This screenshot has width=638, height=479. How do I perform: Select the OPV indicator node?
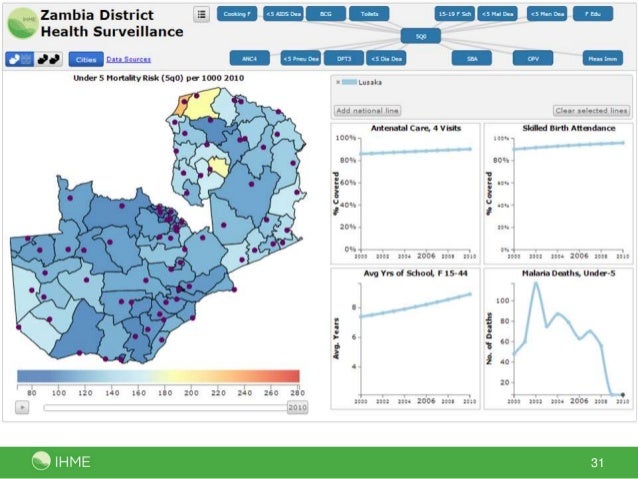tap(533, 59)
